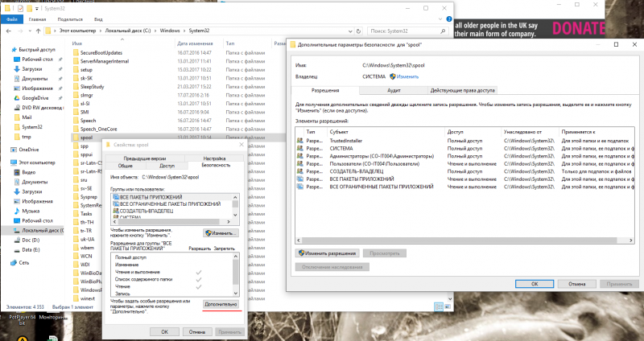Select the SecureBootUpdates folder
Image resolution: width=644 pixels, height=341 pixels.
click(x=99, y=52)
